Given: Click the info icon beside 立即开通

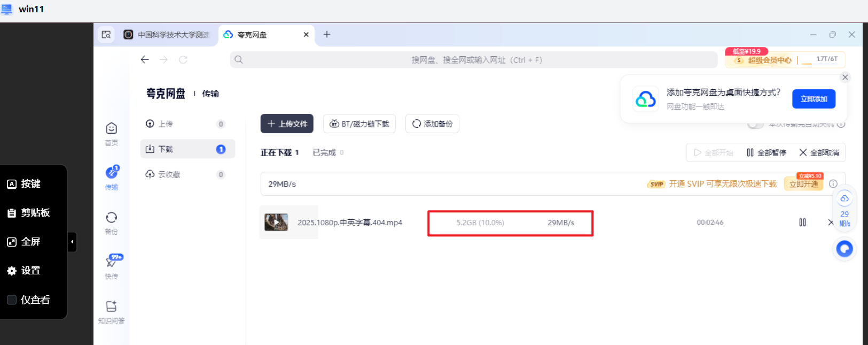Looking at the screenshot, I should (x=833, y=183).
